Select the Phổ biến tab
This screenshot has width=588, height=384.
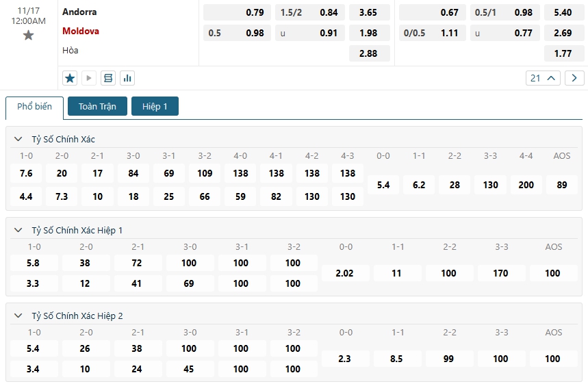[34, 107]
